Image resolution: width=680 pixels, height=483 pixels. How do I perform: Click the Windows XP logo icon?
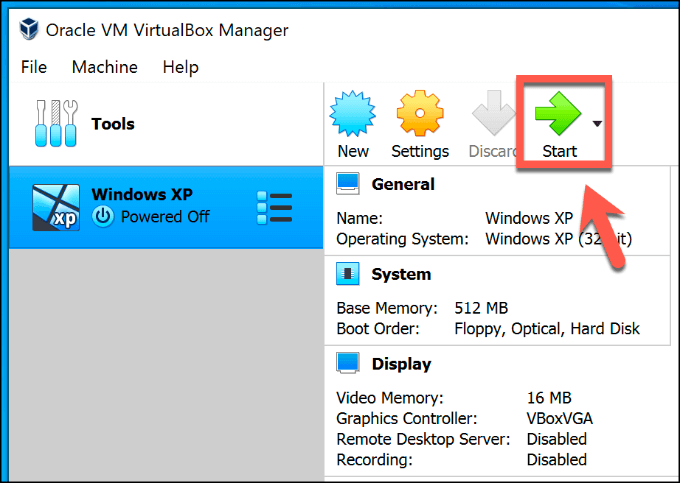57,207
